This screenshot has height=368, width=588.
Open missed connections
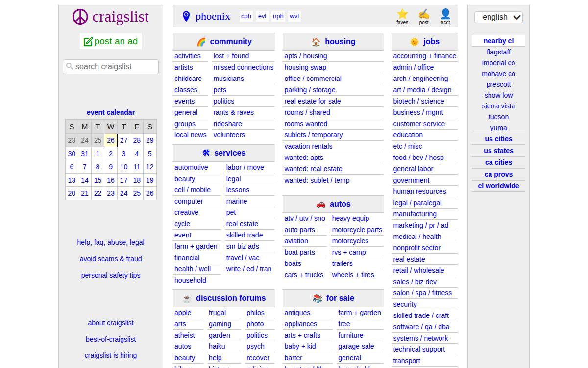244,67
